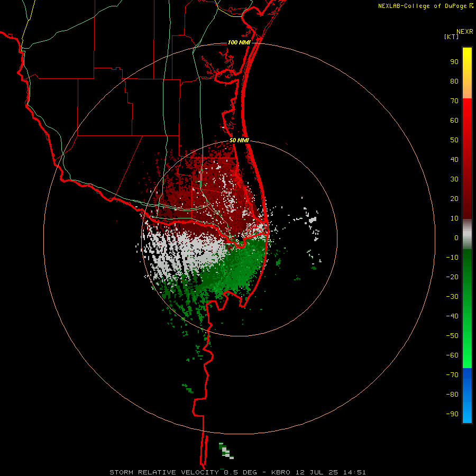This screenshot has height=476, width=476.
Task: Pick the blue color bar segment beside -80
Action: click(467, 395)
